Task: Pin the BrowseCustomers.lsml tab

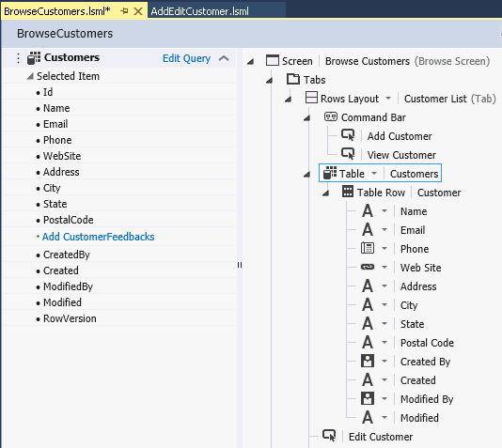Action: [124, 11]
